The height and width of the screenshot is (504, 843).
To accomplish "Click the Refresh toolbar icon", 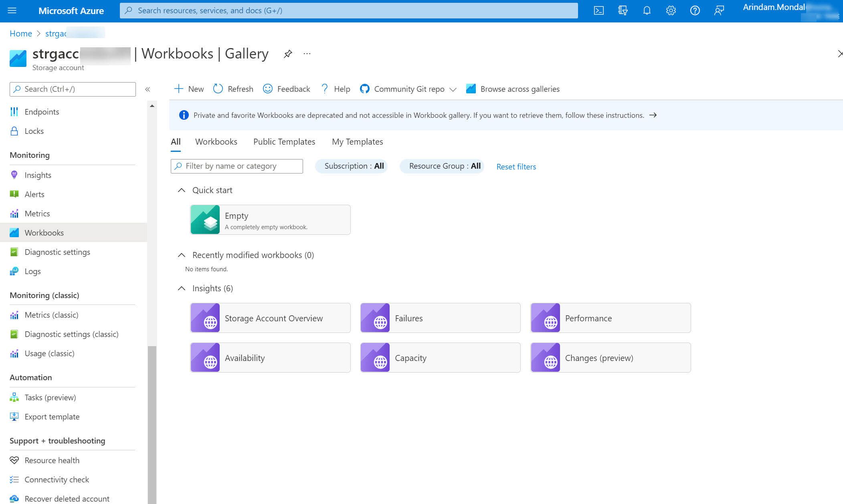I will point(218,89).
